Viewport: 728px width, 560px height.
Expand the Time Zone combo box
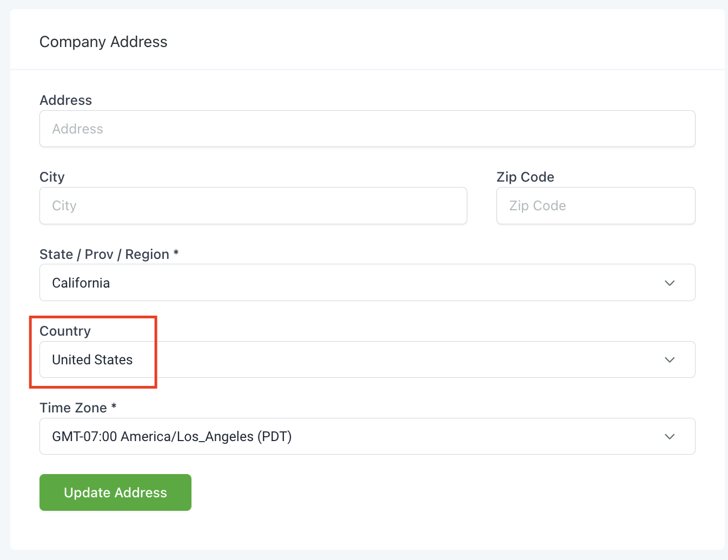coord(367,436)
